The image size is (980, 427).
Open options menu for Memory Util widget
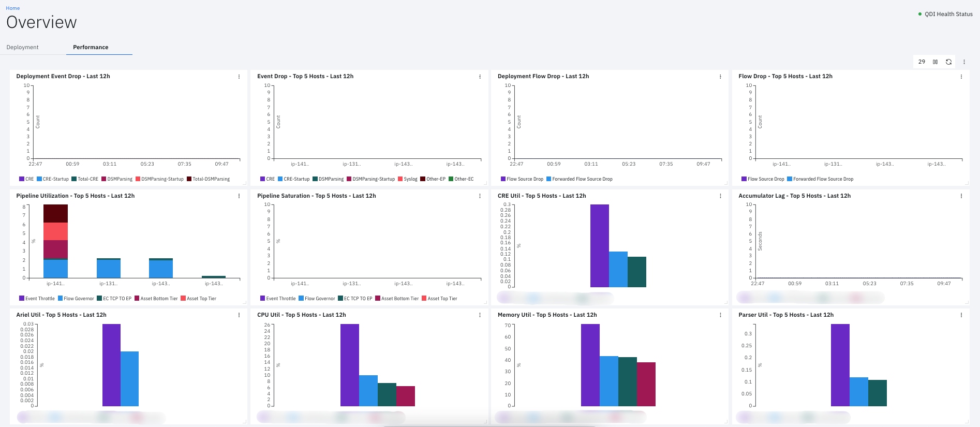pyautogui.click(x=720, y=315)
